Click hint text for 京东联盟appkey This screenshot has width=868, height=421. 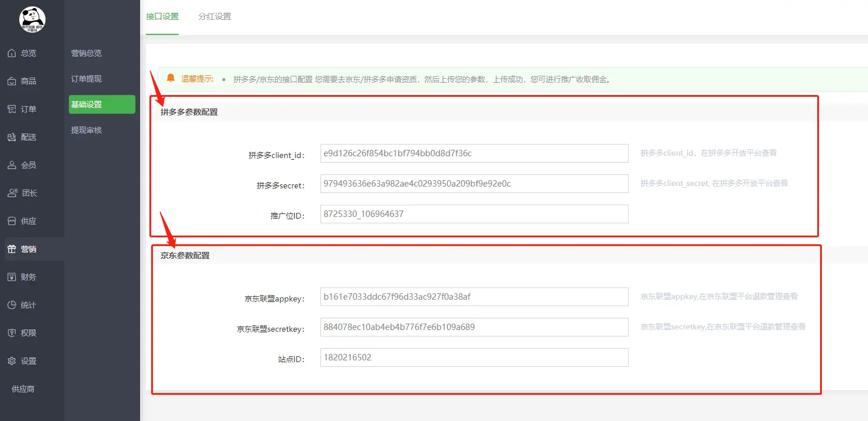click(x=719, y=296)
